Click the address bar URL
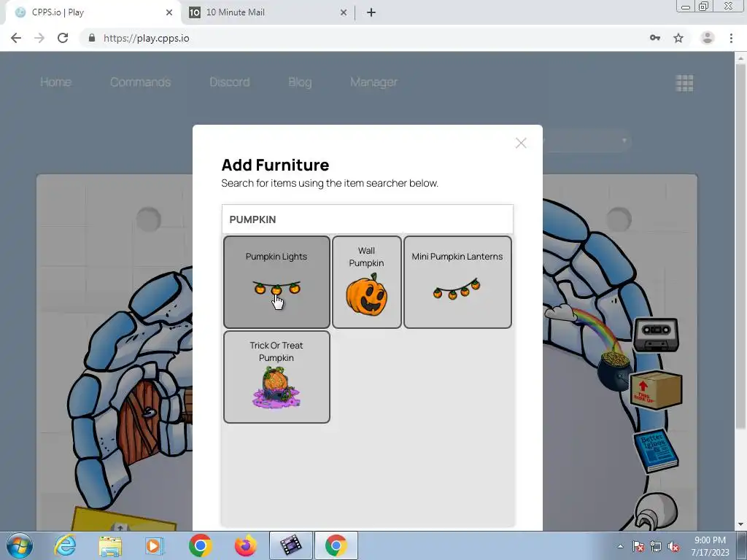This screenshot has width=747, height=560. click(146, 38)
